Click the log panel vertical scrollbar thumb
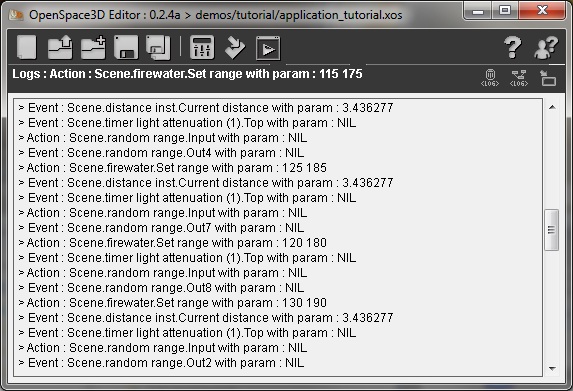 pyautogui.click(x=551, y=230)
